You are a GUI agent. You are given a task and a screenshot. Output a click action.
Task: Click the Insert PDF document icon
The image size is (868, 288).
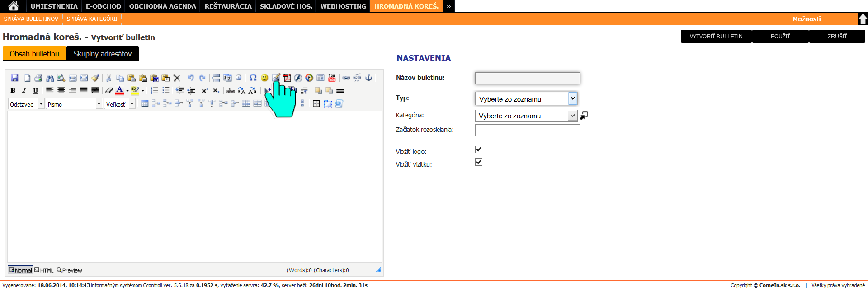click(287, 78)
